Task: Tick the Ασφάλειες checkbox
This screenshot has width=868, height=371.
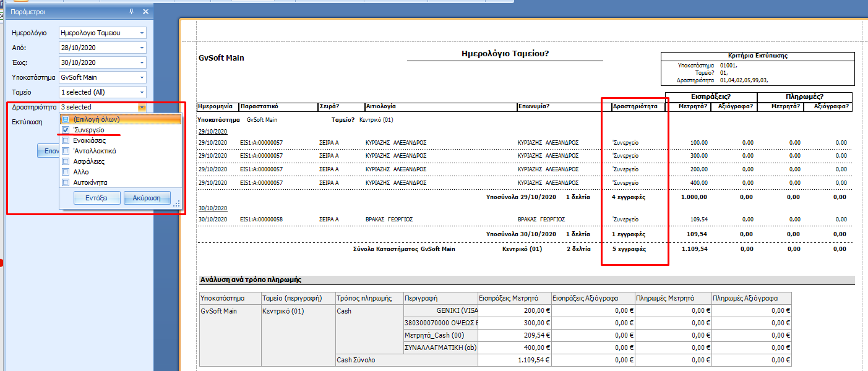Action: pos(66,161)
